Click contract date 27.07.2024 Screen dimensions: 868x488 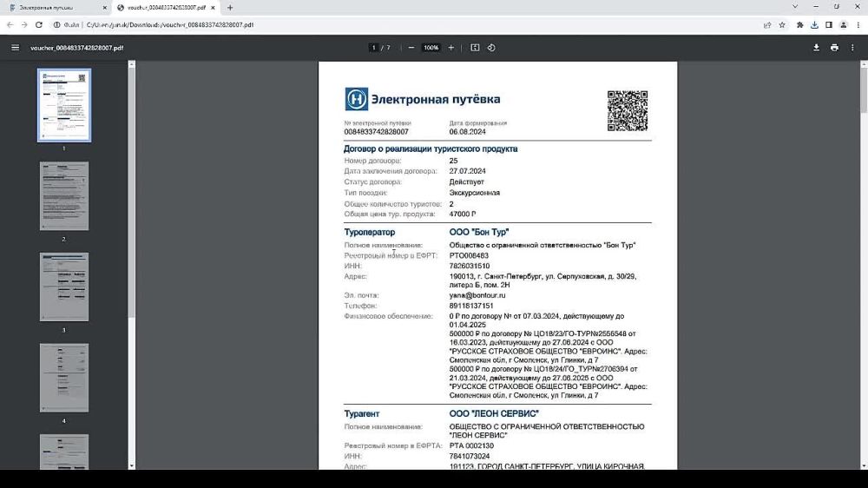click(468, 171)
